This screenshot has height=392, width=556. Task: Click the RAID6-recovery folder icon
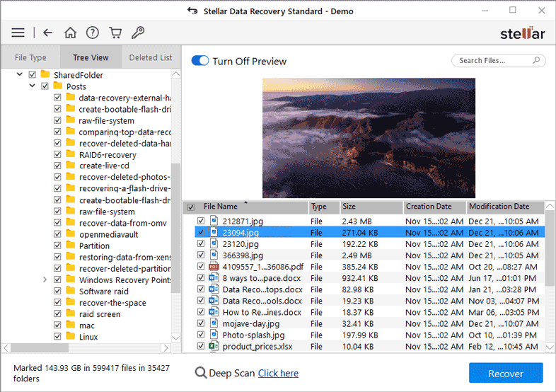point(71,154)
